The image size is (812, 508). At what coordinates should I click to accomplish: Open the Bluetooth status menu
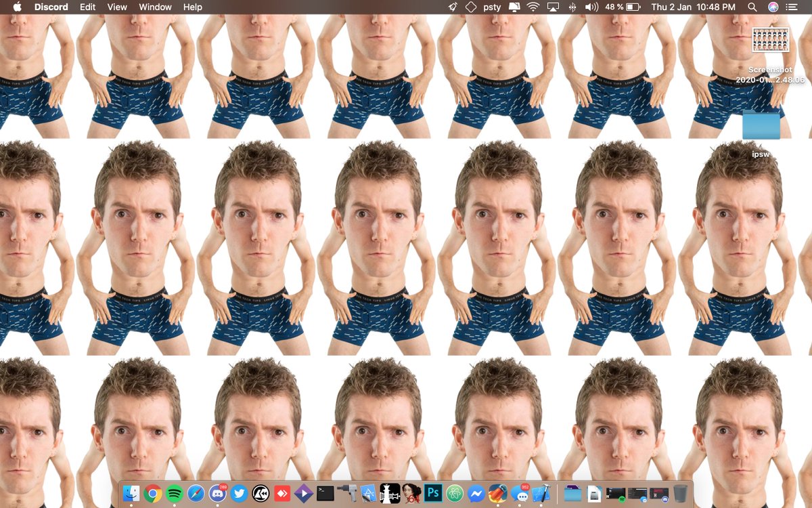point(572,7)
